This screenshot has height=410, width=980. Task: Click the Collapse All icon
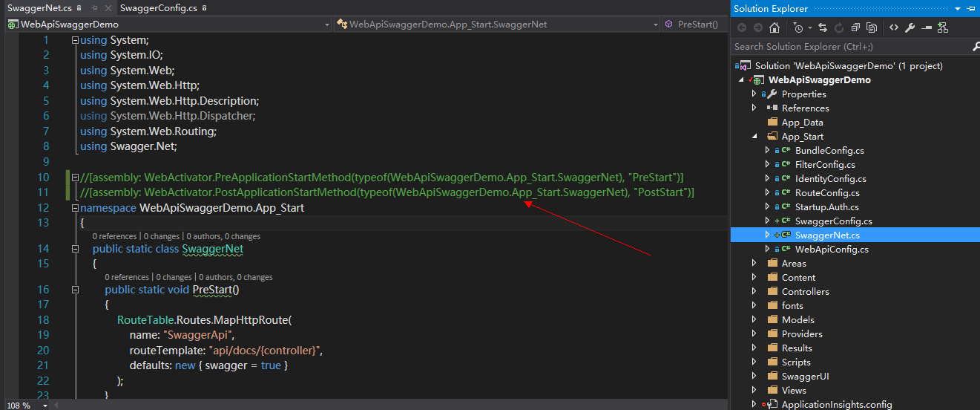[x=855, y=27]
